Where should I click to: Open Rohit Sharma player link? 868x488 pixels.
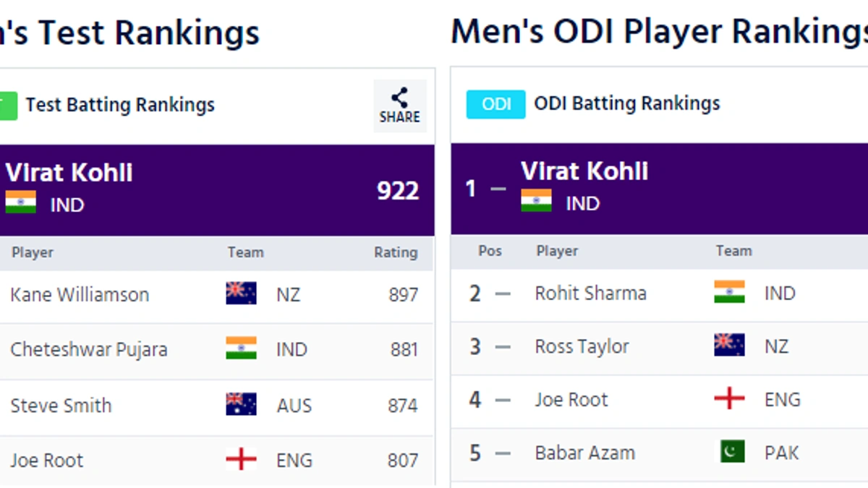[590, 294]
